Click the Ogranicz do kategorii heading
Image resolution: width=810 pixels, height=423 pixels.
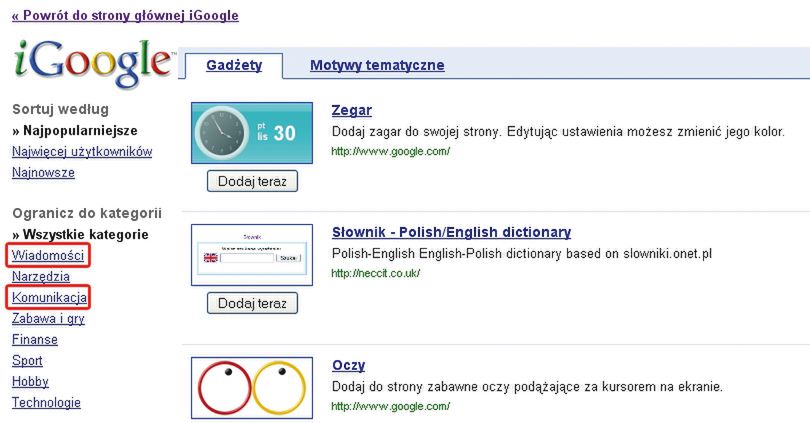[87, 213]
